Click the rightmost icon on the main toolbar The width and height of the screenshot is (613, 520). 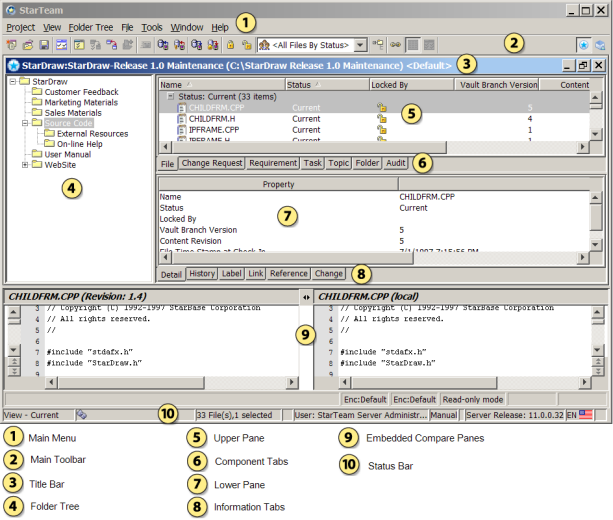pyautogui.click(x=599, y=45)
